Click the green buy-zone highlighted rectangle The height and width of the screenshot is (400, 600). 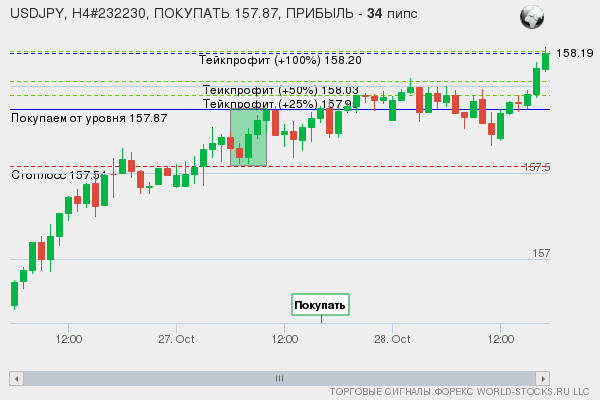pyautogui.click(x=248, y=137)
